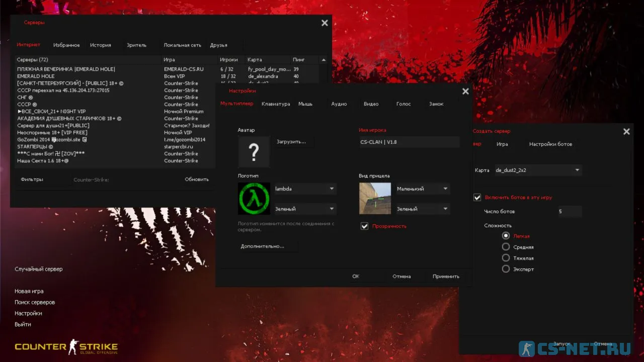Click the Загрузить... avatar button

click(291, 142)
